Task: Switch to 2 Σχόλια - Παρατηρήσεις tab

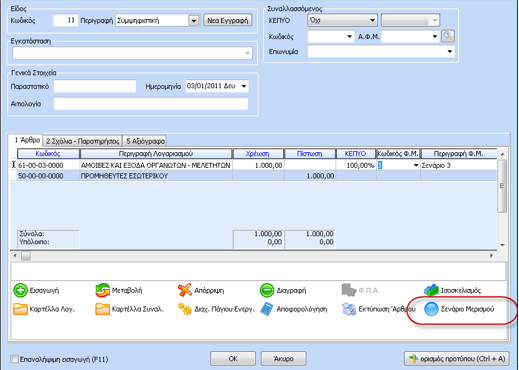Action: point(82,141)
